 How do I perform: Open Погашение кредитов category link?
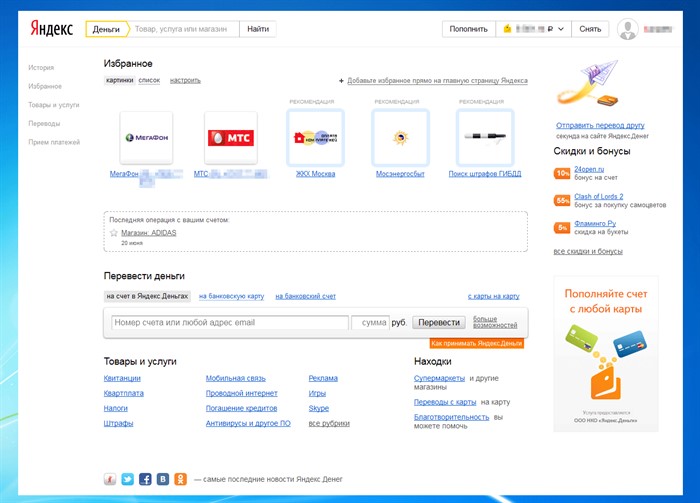tap(242, 408)
